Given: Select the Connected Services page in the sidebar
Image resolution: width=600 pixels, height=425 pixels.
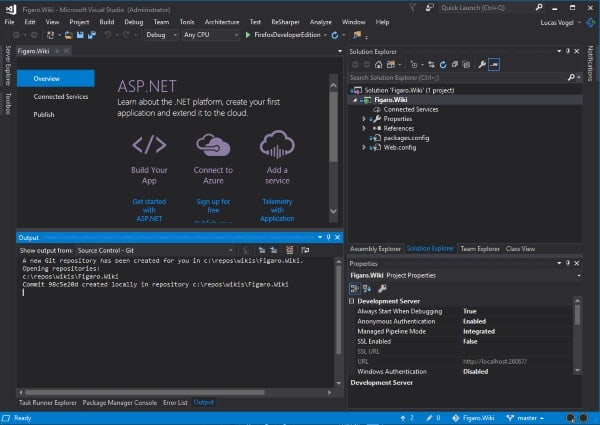Looking at the screenshot, I should pos(60,97).
